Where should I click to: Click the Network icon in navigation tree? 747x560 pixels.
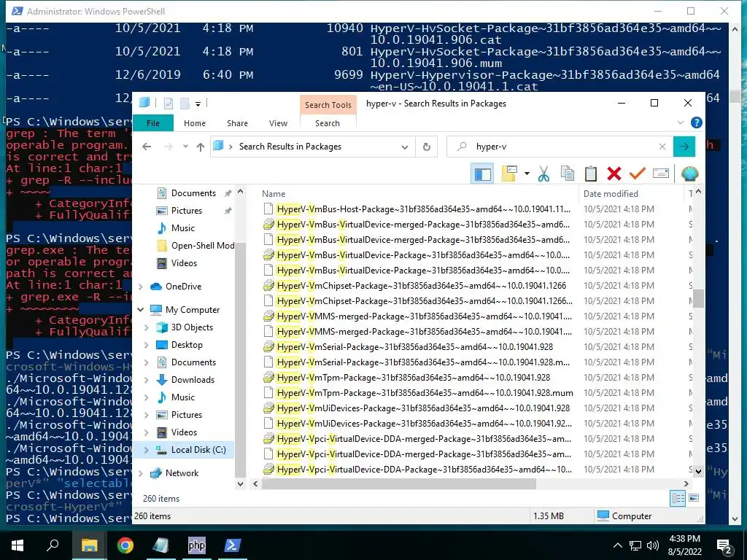pyautogui.click(x=156, y=472)
